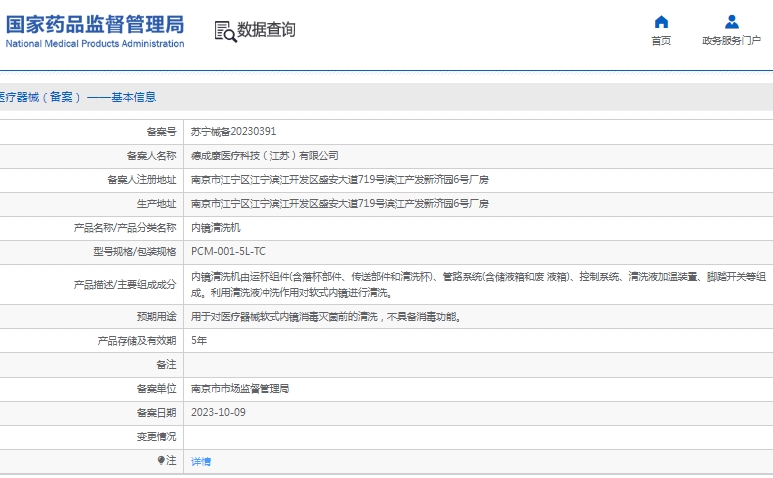Click the 产品存储及有效期 row label
The height and width of the screenshot is (478, 773).
click(137, 341)
